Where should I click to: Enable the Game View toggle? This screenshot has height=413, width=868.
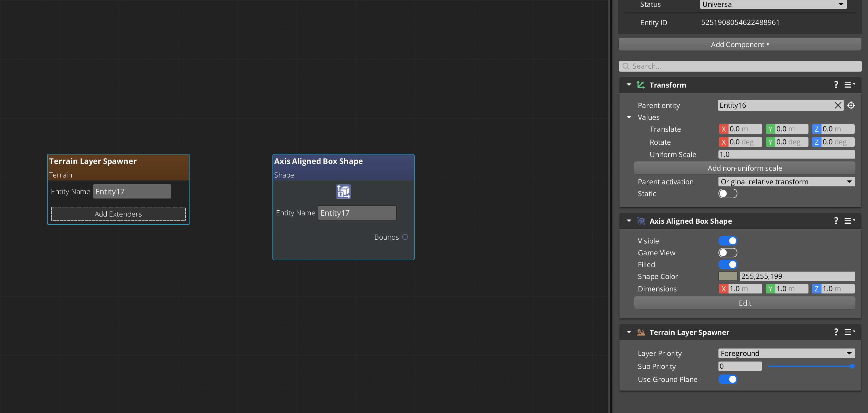(728, 253)
